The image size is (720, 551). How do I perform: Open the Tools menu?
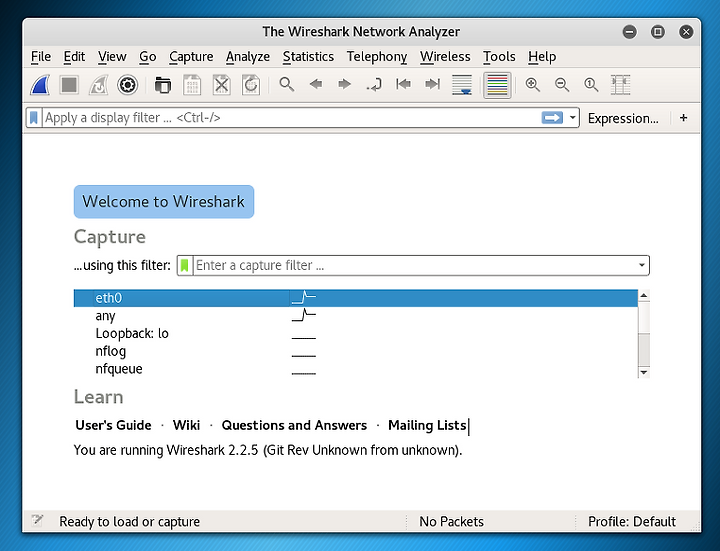coord(499,56)
